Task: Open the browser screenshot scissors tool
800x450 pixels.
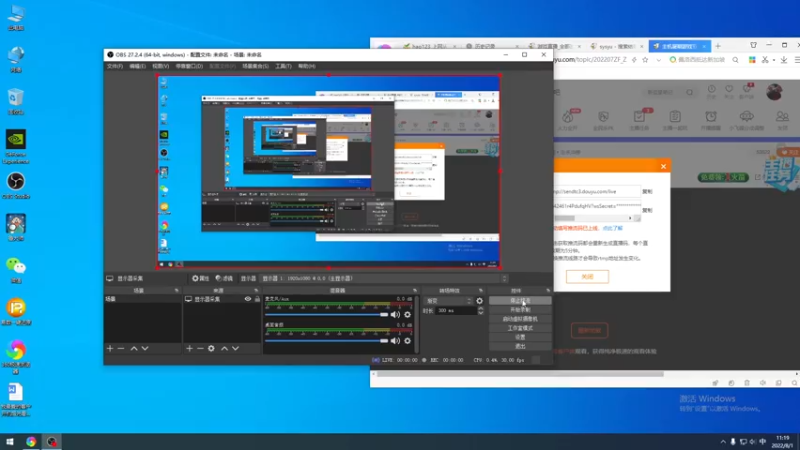Action: coord(765,60)
